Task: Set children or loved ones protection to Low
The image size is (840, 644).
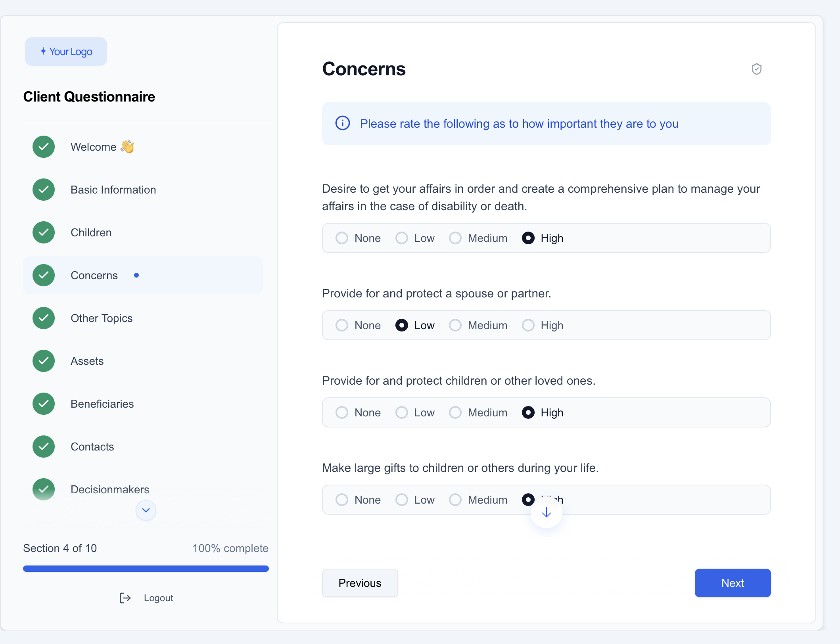Action: (402, 412)
